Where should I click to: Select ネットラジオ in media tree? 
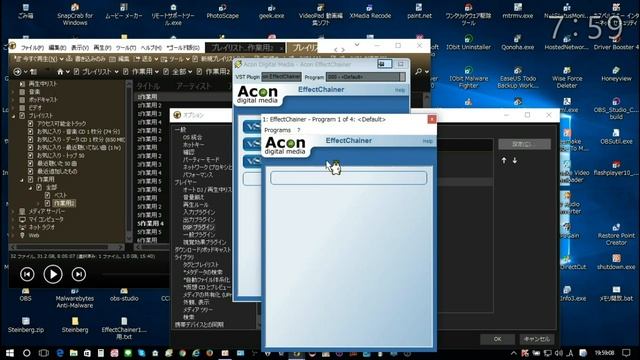tap(41, 227)
